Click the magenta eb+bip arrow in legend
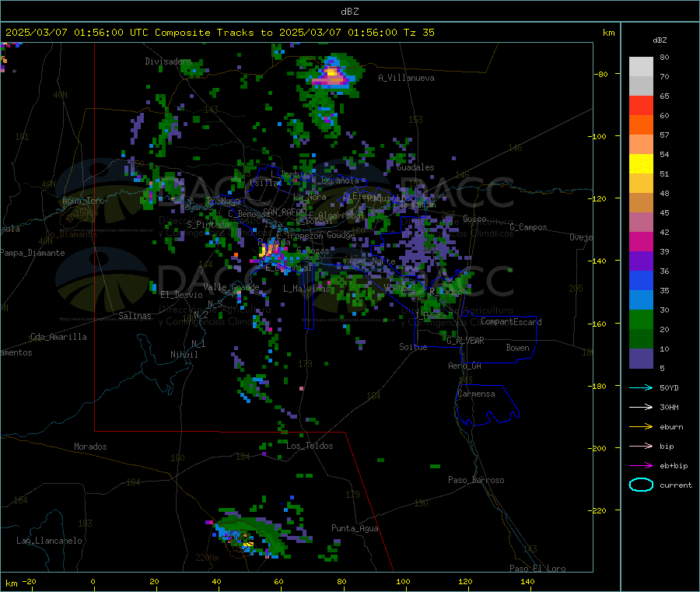Screen dimensions: 700x592 pyautogui.click(x=641, y=466)
